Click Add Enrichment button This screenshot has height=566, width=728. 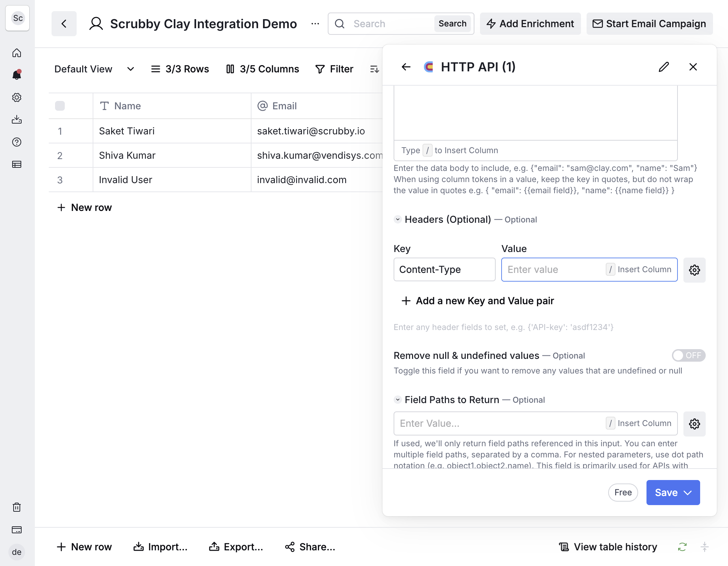(x=530, y=24)
